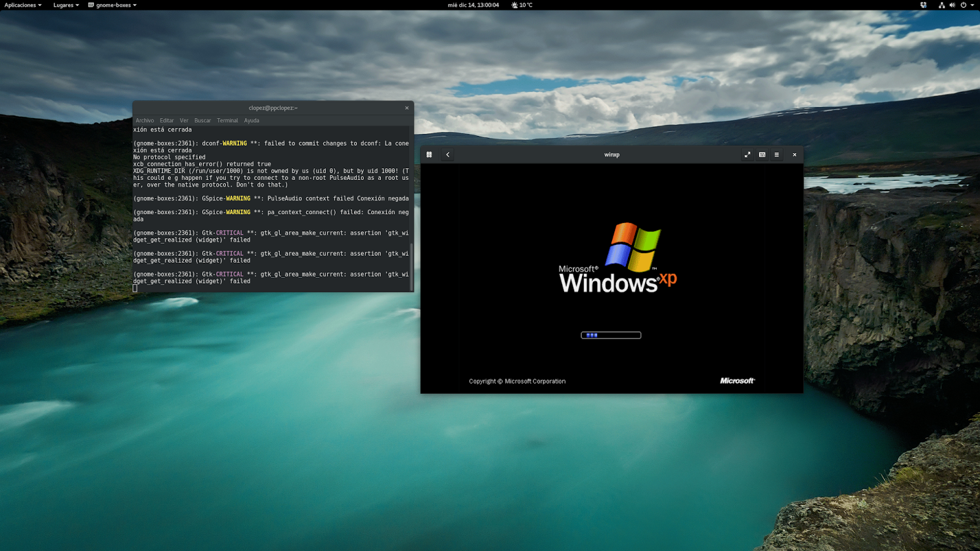The image size is (980, 551).
Task: Click the Windows XP logo in the VM display
Action: [x=618, y=258]
